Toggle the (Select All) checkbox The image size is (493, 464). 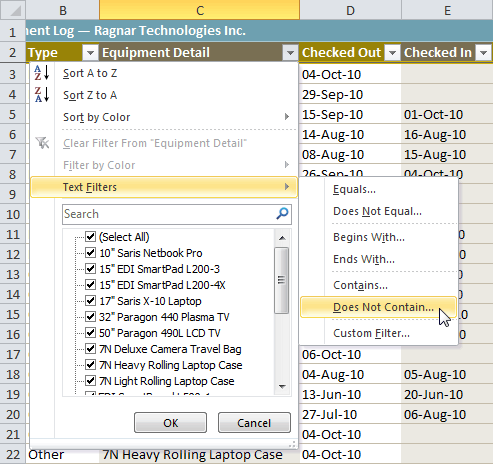tap(90, 237)
